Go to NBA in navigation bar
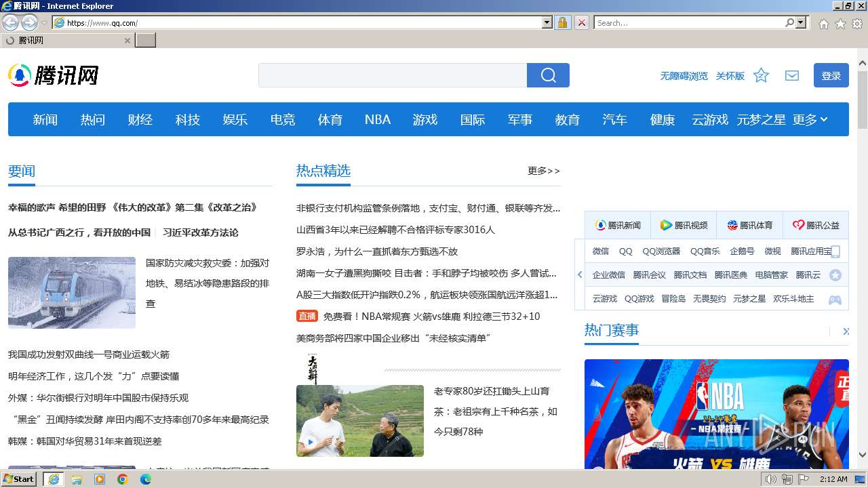 (x=378, y=119)
